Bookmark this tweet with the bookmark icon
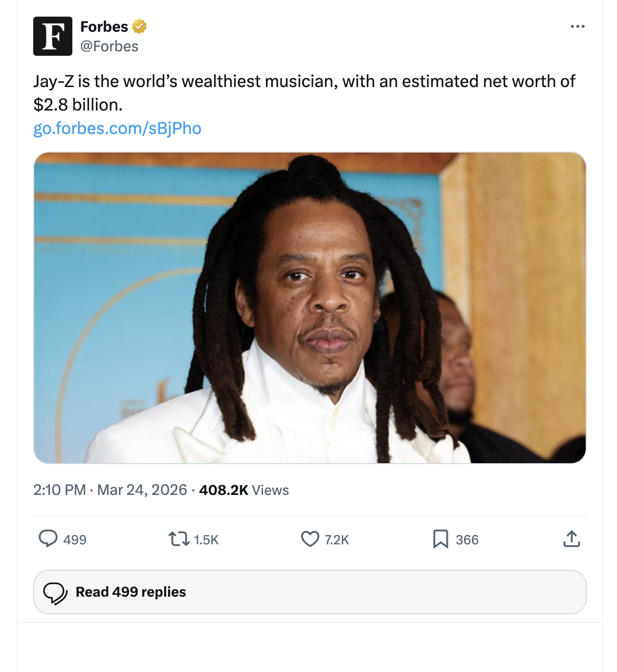617x672 pixels. [x=441, y=539]
